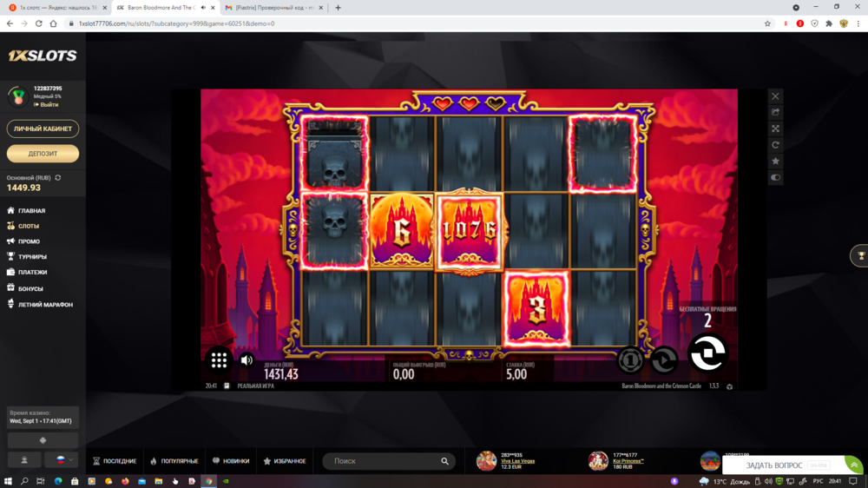
Task: Open ЛЕТНИЙ МАРАФОН in the sidebar
Action: coord(45,304)
